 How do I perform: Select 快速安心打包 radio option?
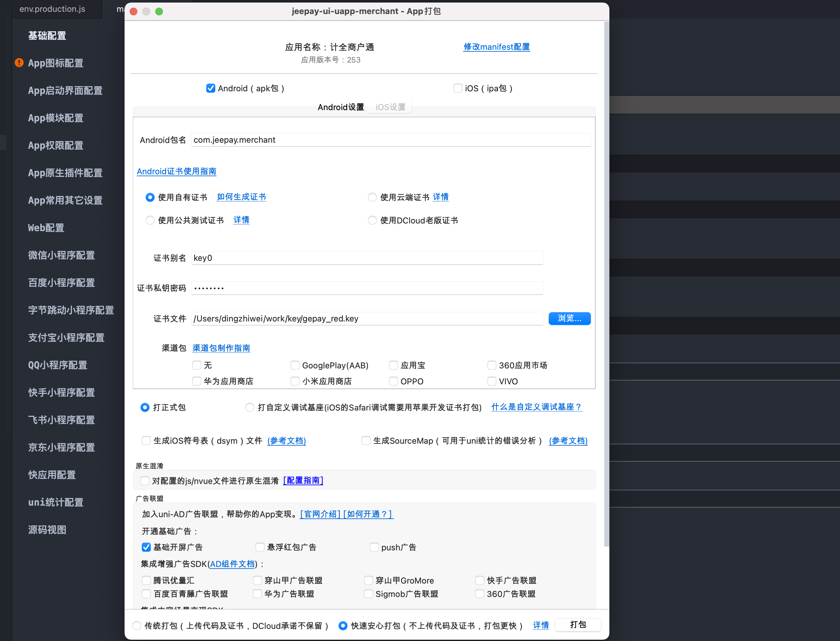pyautogui.click(x=343, y=625)
